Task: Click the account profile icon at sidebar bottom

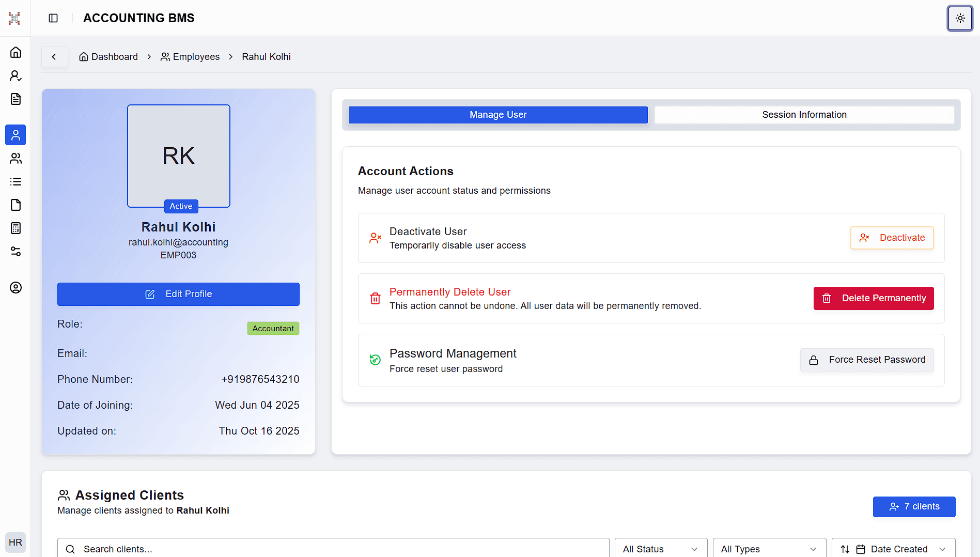Action: click(x=15, y=288)
